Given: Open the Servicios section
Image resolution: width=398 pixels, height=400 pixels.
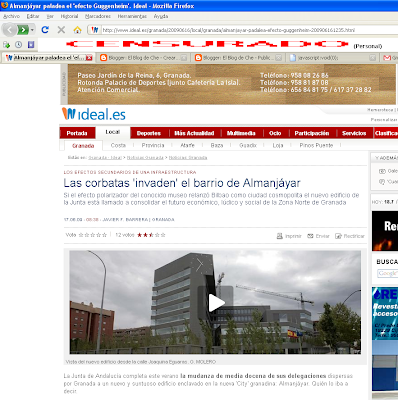Looking at the screenshot, I should 354,133.
